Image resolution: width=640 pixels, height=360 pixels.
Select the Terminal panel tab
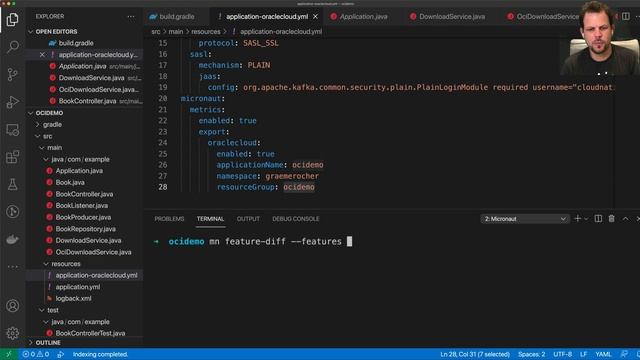(210, 219)
